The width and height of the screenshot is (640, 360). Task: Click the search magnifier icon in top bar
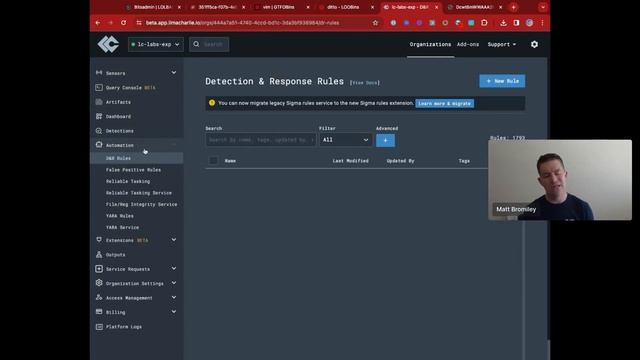pyautogui.click(x=196, y=44)
